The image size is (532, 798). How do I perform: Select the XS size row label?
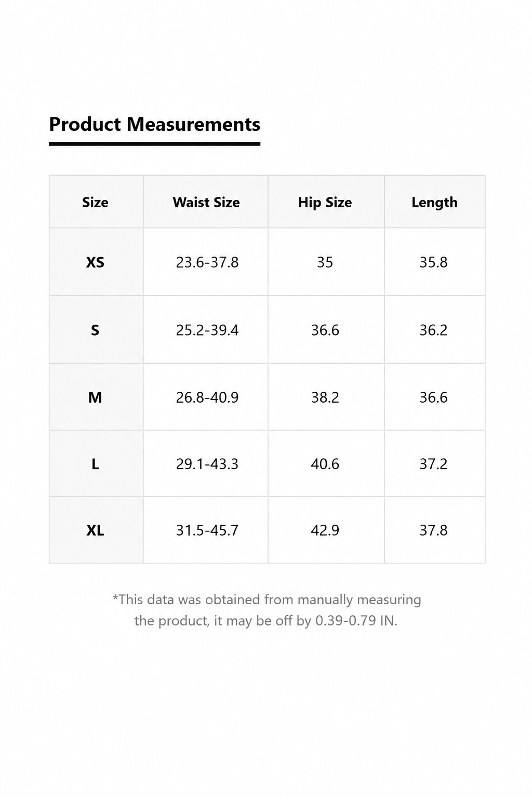pyautogui.click(x=95, y=262)
